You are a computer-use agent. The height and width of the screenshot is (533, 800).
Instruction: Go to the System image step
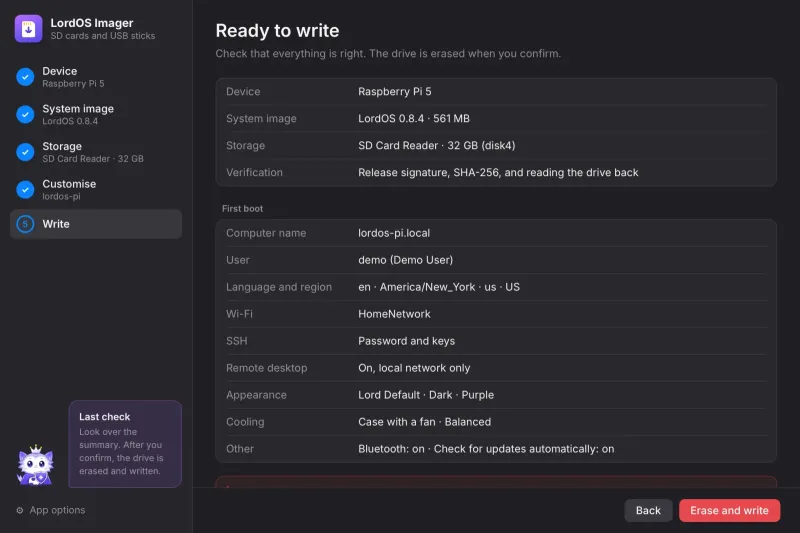pos(96,114)
